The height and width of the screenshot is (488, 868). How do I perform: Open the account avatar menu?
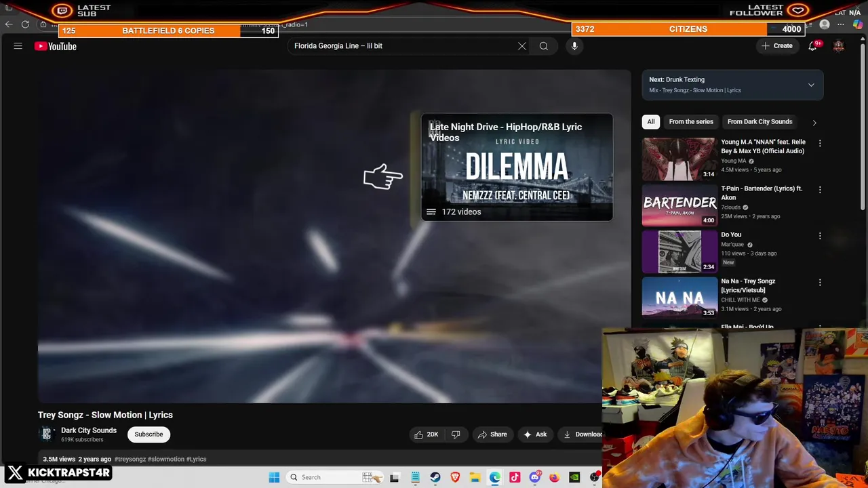839,46
